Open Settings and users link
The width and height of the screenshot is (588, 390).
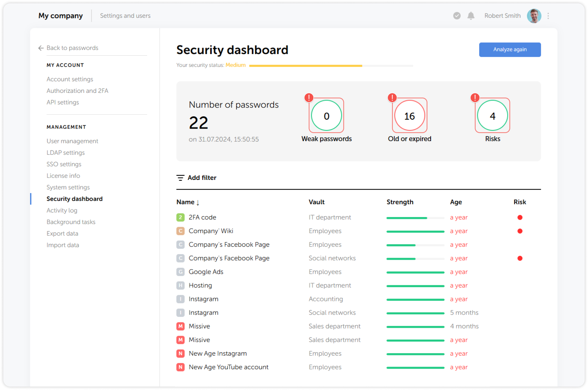point(125,16)
